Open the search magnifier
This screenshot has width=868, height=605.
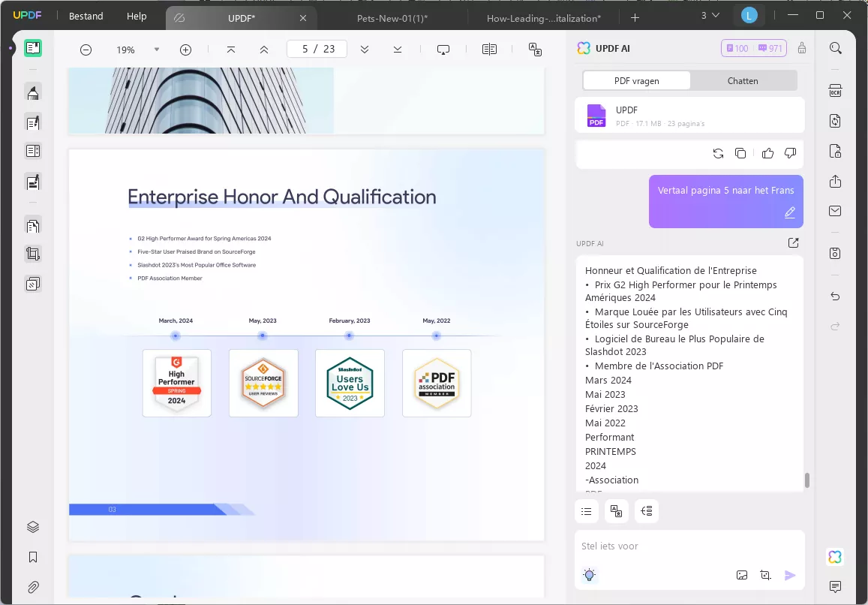[835, 48]
